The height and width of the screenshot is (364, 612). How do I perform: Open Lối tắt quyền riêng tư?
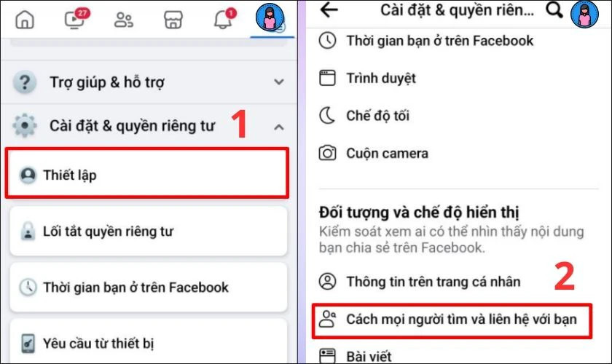(x=149, y=232)
